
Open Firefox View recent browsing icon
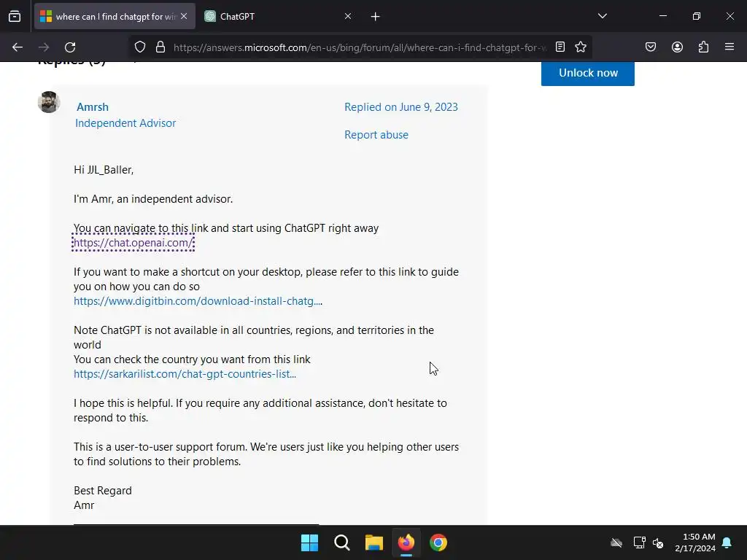15,16
